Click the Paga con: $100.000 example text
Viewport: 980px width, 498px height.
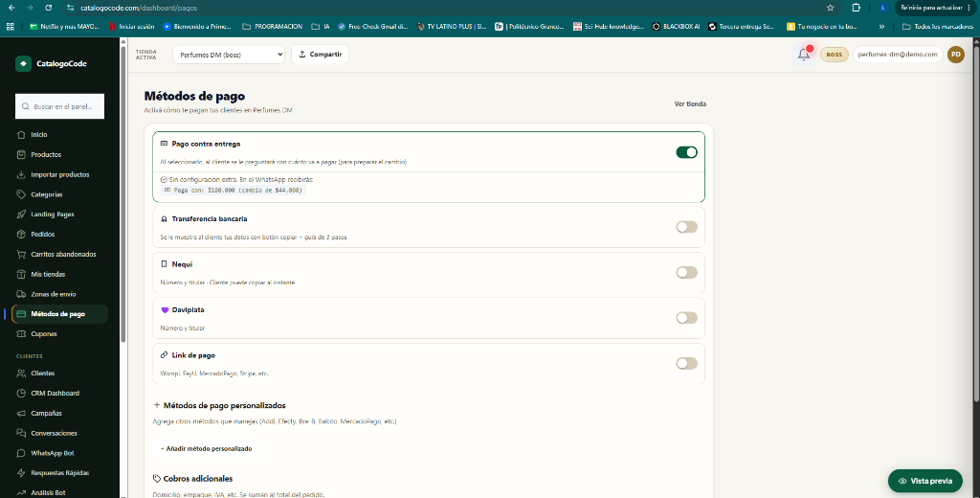[x=234, y=191]
